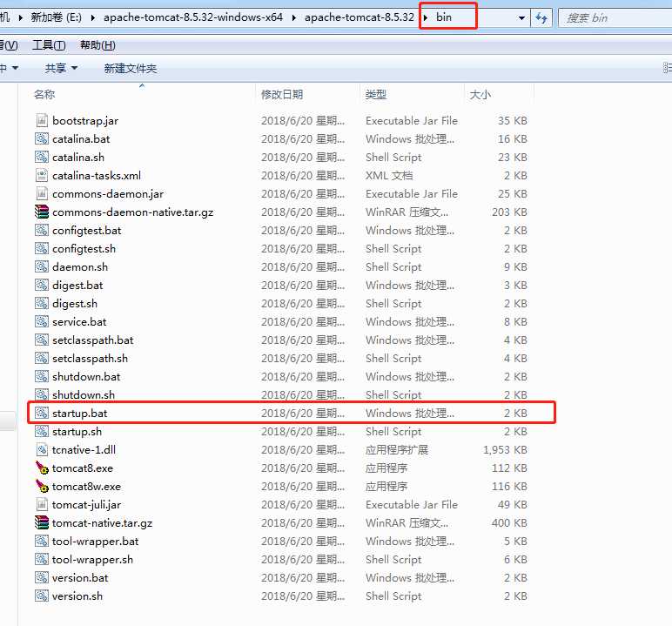
Task: Click the setclasspath.sh file icon
Action: (x=42, y=359)
